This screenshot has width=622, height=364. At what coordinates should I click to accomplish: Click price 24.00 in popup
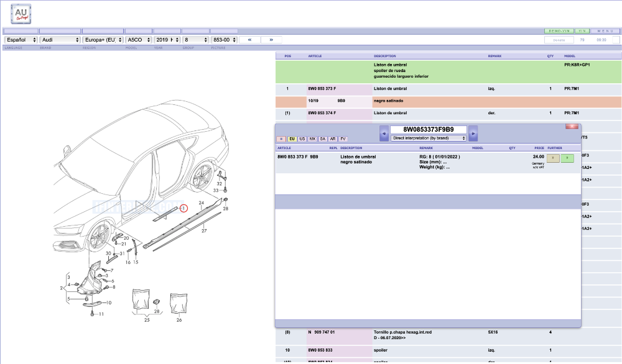coord(538,157)
